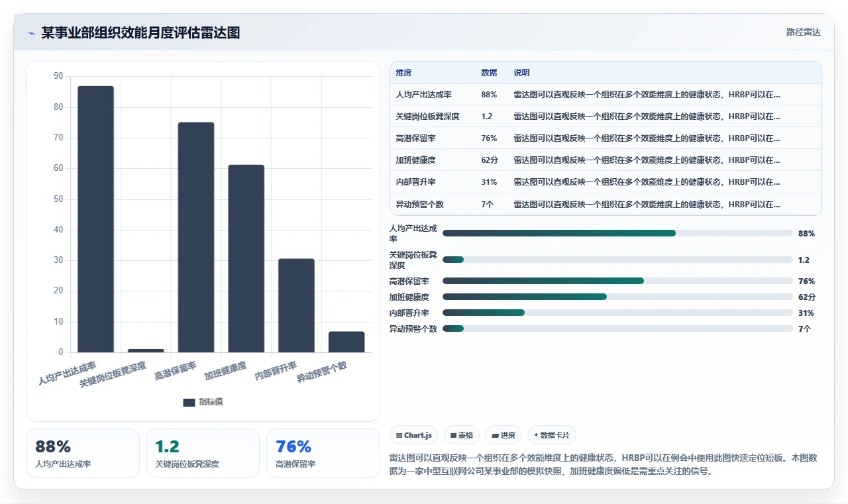848x504 pixels.
Task: Click the lightning icon beside the page title
Action: (32, 33)
